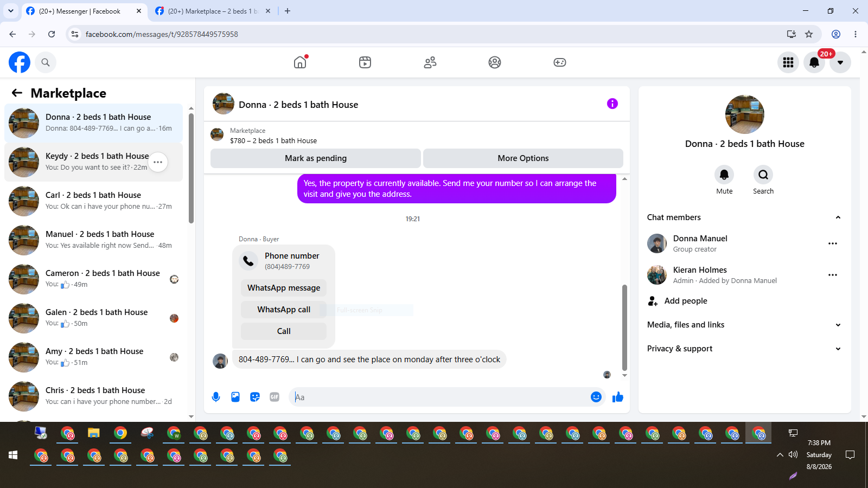Viewport: 868px width, 488px height.
Task: Open the emoji picker
Action: pos(596,397)
